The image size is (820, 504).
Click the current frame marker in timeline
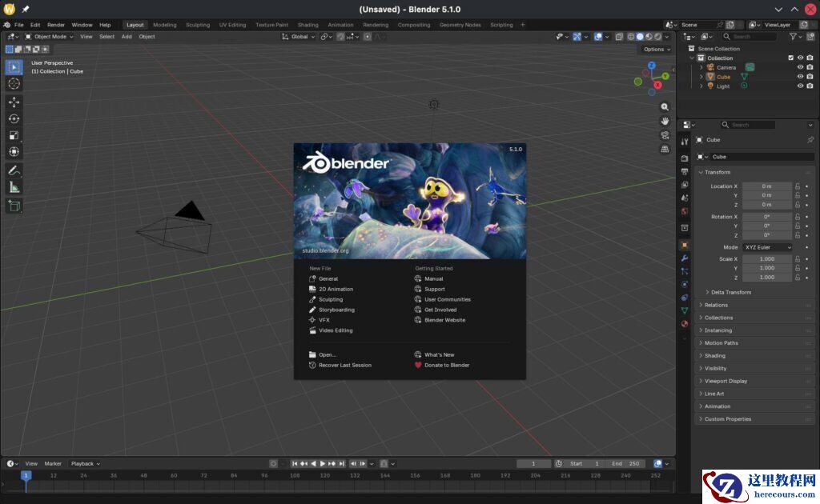point(26,475)
